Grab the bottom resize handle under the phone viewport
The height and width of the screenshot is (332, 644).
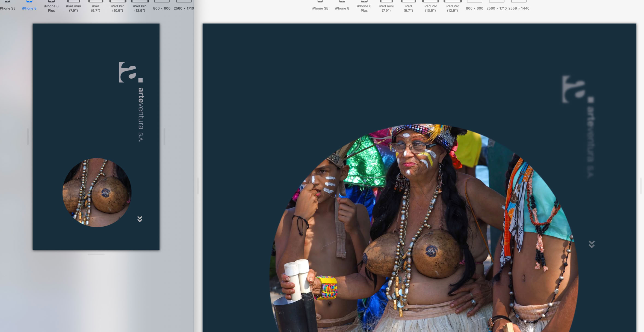tap(96, 254)
